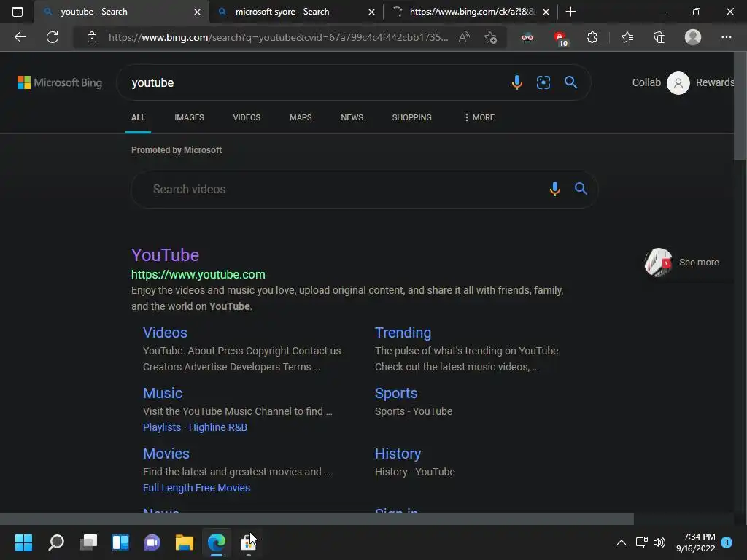
Task: Add this page to favorites
Action: (490, 37)
